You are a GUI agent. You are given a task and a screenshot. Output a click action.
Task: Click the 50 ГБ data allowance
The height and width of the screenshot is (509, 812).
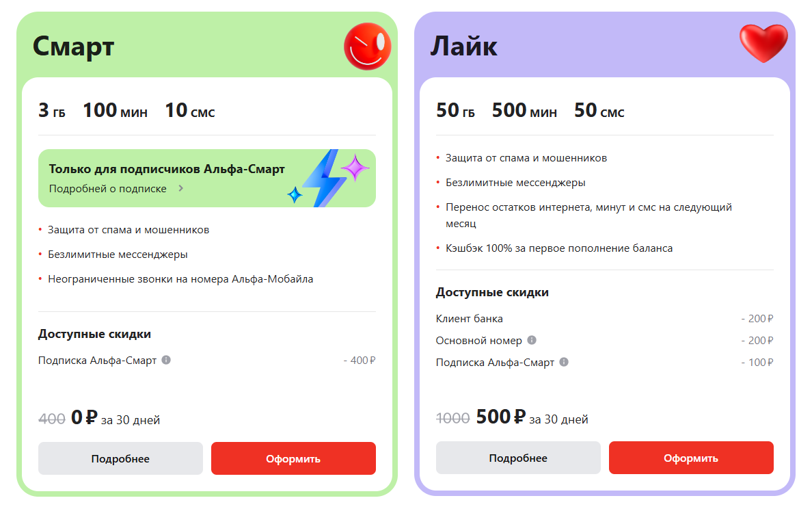click(455, 110)
